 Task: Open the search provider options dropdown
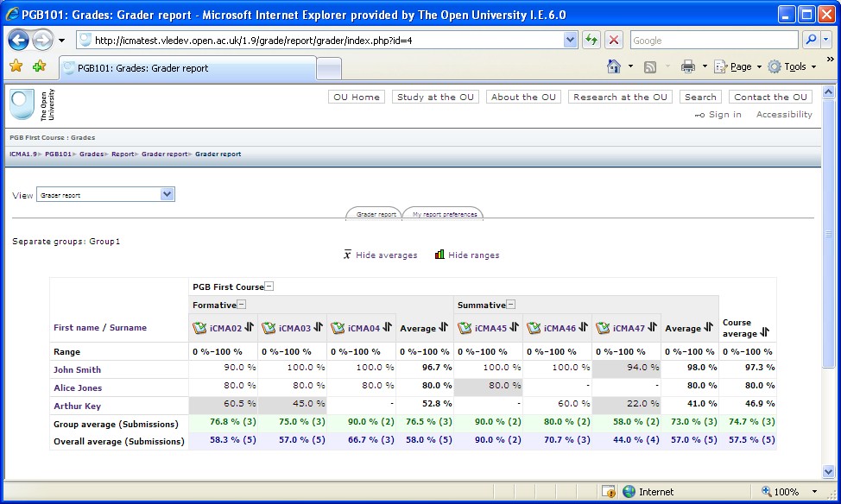[x=826, y=41]
